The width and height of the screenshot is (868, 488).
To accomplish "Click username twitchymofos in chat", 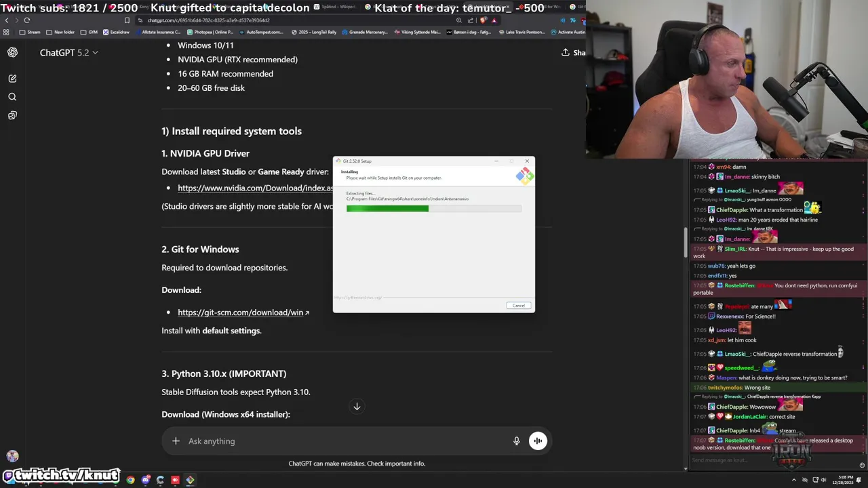I will click(x=725, y=388).
